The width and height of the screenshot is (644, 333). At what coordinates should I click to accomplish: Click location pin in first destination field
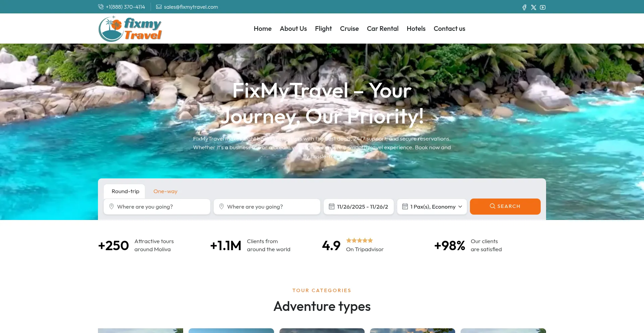(111, 207)
